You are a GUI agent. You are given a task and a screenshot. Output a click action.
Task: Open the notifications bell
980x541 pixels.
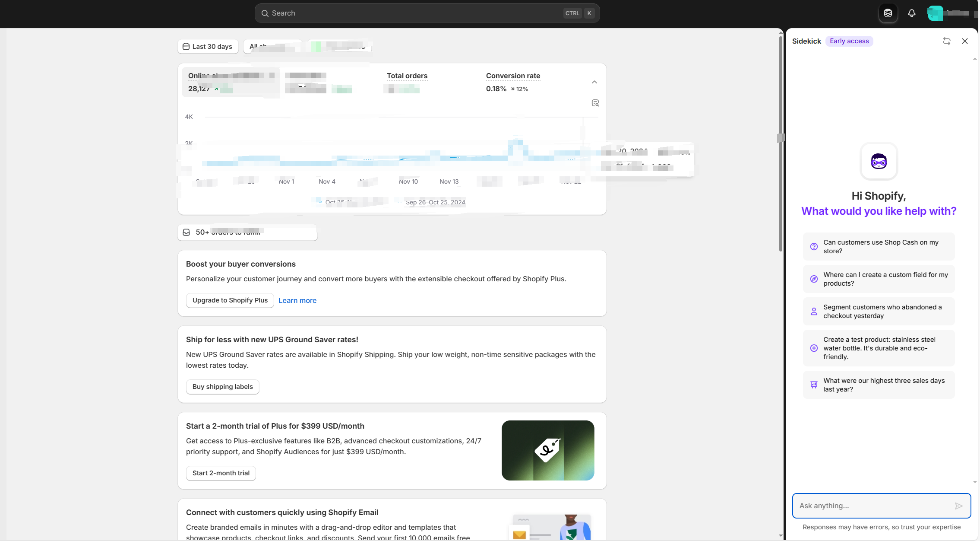[x=911, y=13]
